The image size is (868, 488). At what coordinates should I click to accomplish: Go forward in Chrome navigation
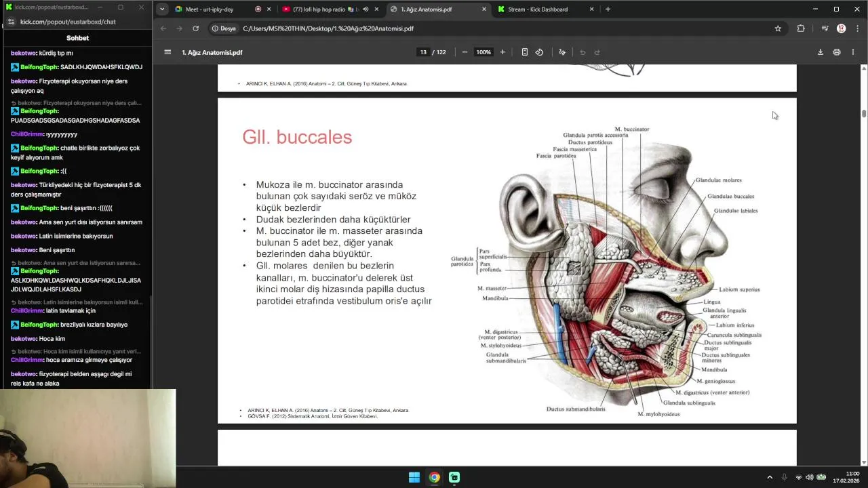coord(179,28)
